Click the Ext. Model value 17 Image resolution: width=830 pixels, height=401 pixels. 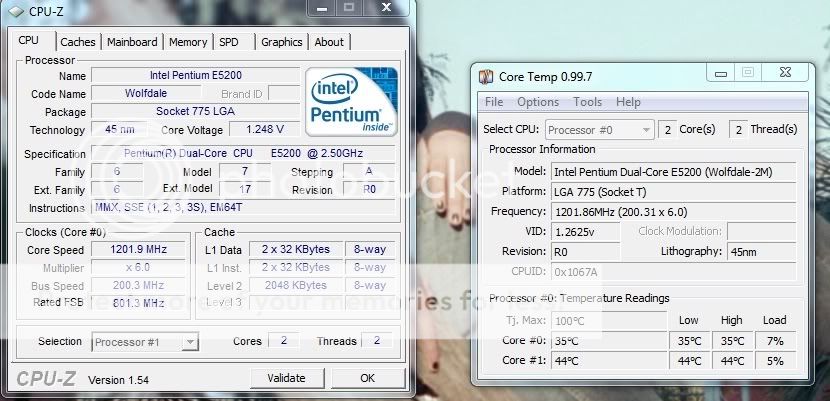click(245, 189)
